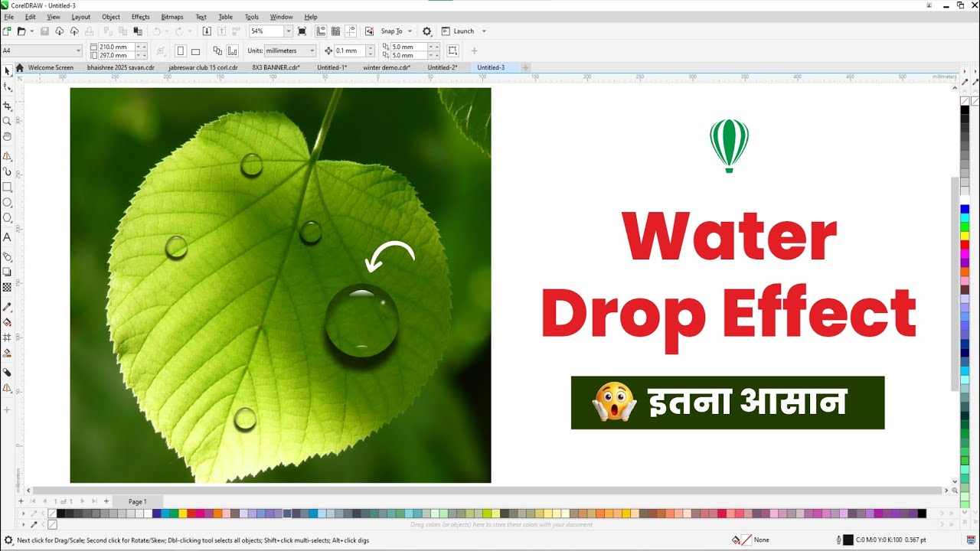Image resolution: width=980 pixels, height=551 pixels.
Task: Switch to winter demo.cdr tab
Action: point(387,67)
